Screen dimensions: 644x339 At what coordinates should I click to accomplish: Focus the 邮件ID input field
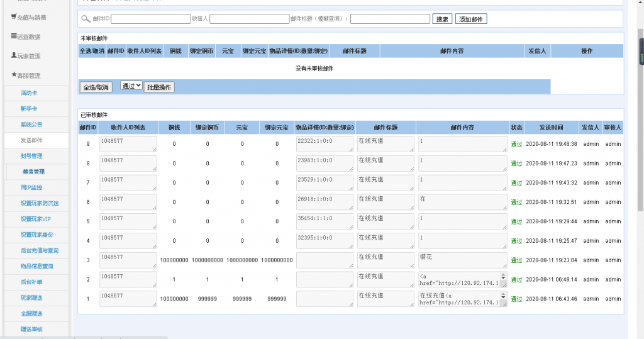point(150,19)
